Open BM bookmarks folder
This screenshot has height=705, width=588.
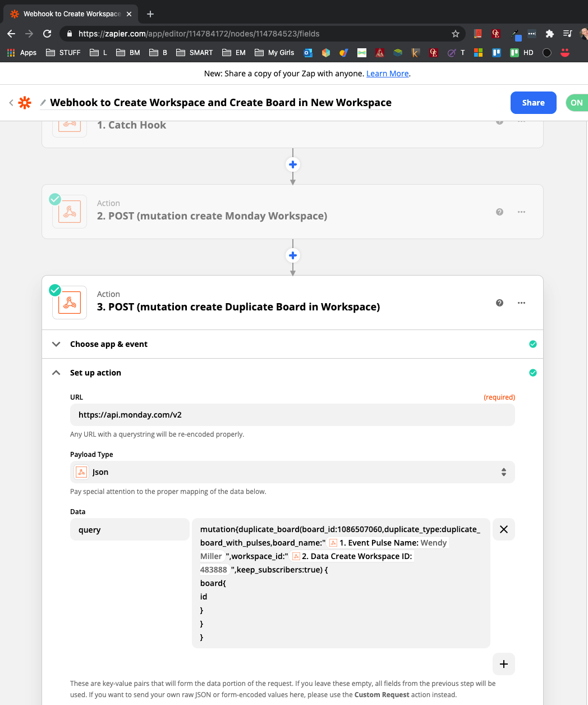128,52
